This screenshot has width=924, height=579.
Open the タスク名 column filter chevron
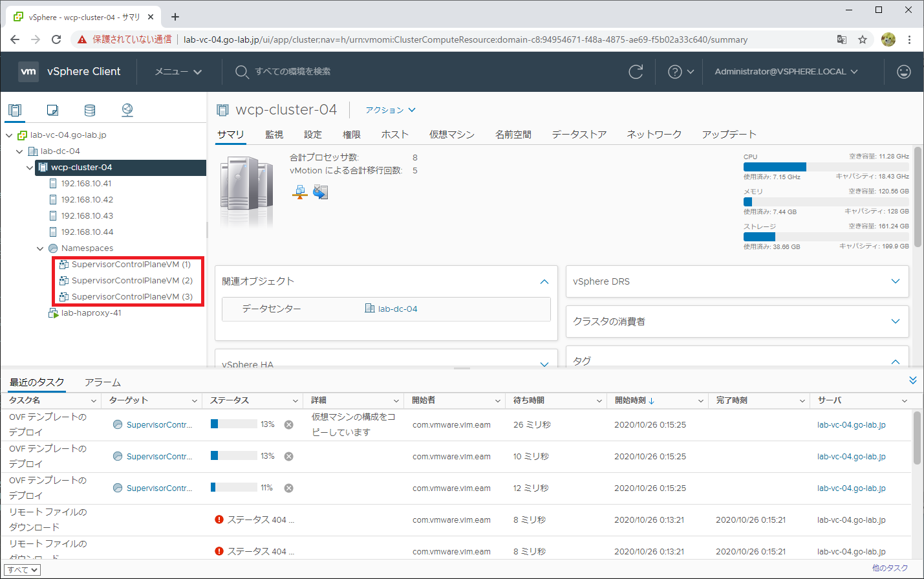click(93, 401)
